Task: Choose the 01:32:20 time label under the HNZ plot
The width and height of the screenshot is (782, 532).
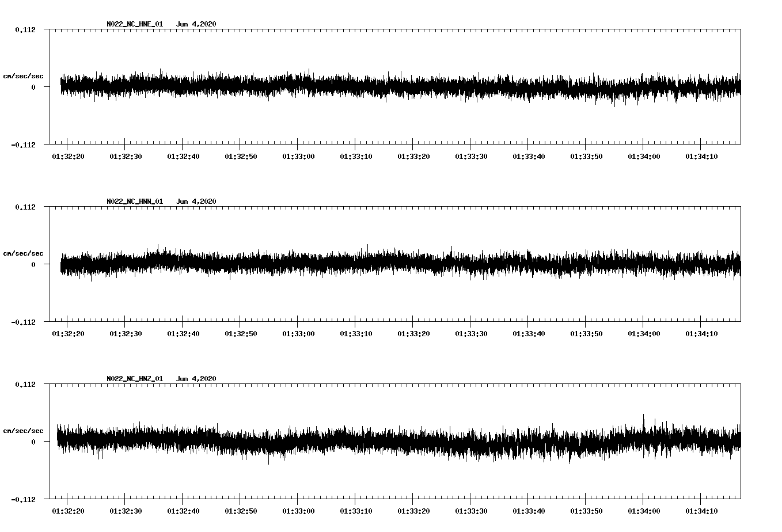Action: point(68,511)
